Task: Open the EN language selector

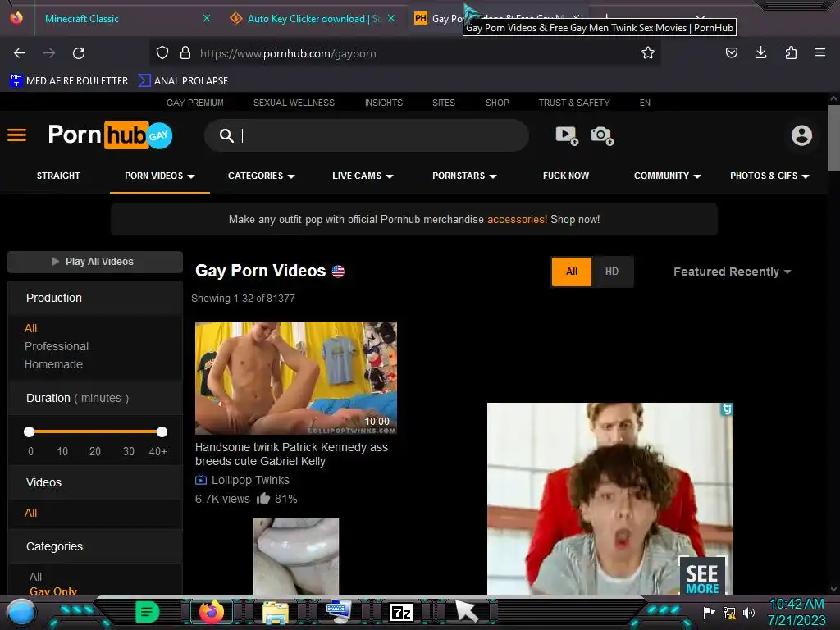Action: [645, 103]
